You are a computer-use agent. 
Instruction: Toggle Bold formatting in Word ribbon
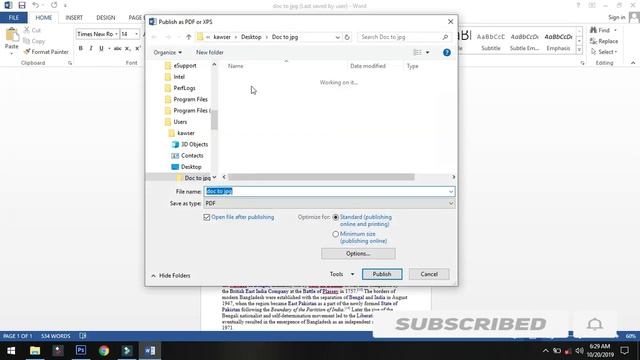click(80, 48)
